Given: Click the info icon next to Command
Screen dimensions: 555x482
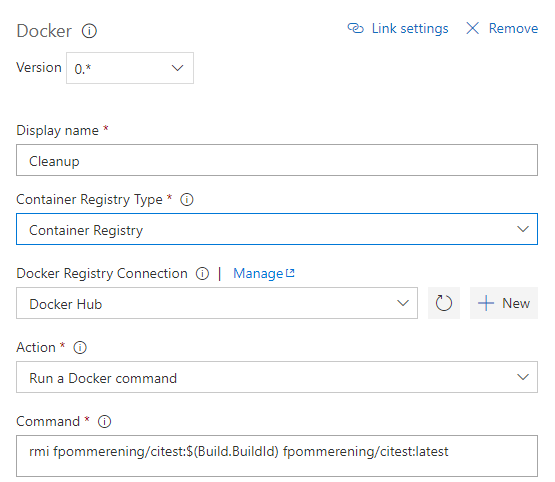Looking at the screenshot, I should click(104, 421).
